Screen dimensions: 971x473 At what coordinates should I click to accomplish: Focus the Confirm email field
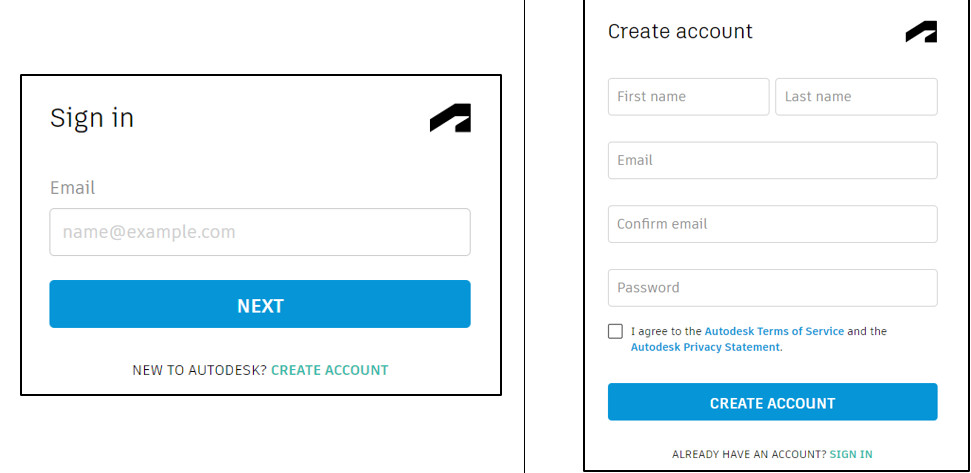pyautogui.click(x=772, y=224)
